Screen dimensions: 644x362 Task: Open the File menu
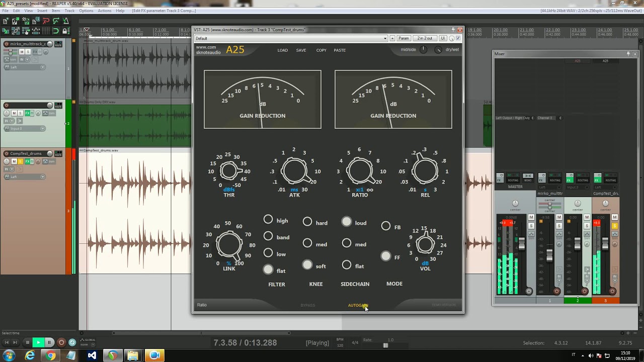(x=6, y=11)
